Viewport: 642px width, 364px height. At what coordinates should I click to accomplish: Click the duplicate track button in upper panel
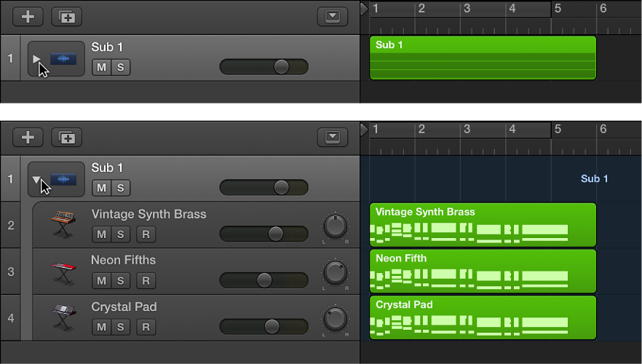(66, 17)
